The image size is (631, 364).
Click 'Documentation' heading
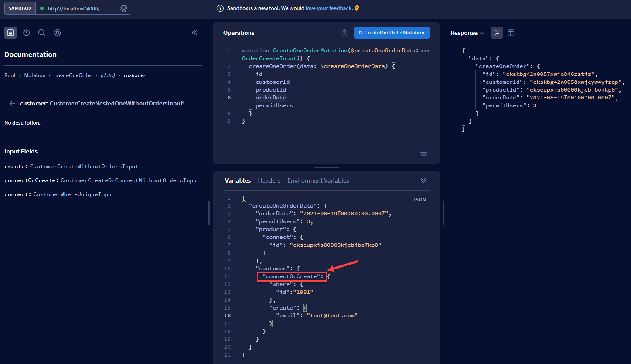point(31,54)
